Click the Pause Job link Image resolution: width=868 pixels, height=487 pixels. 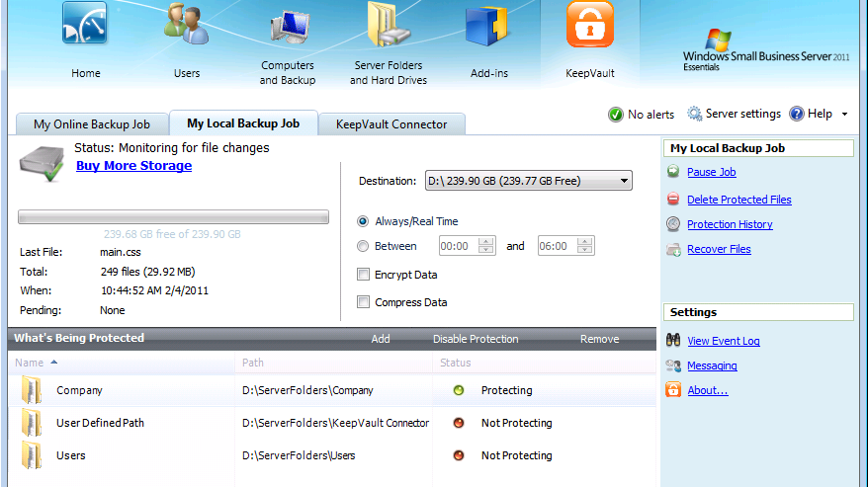(x=711, y=172)
